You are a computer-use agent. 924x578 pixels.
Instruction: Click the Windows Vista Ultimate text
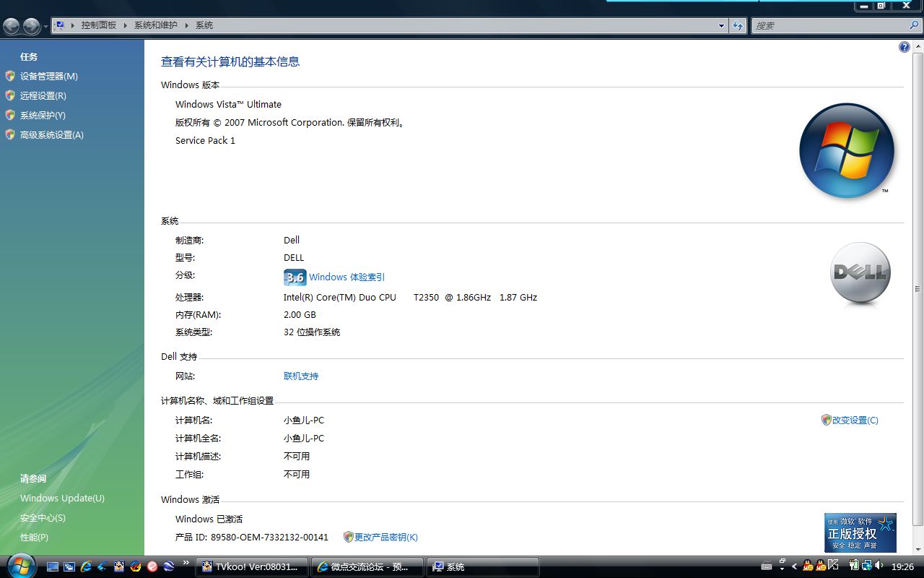[228, 104]
